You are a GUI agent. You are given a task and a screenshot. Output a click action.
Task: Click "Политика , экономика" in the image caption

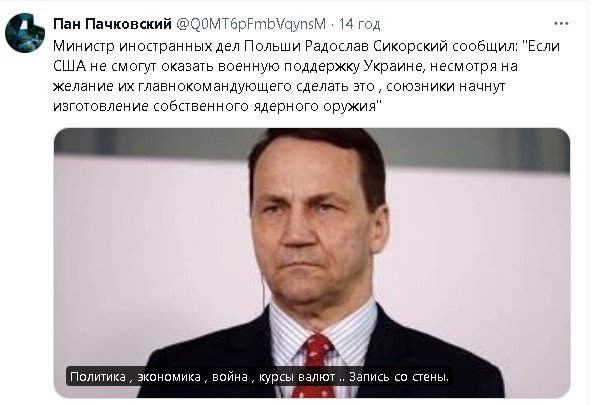pyautogui.click(x=135, y=377)
